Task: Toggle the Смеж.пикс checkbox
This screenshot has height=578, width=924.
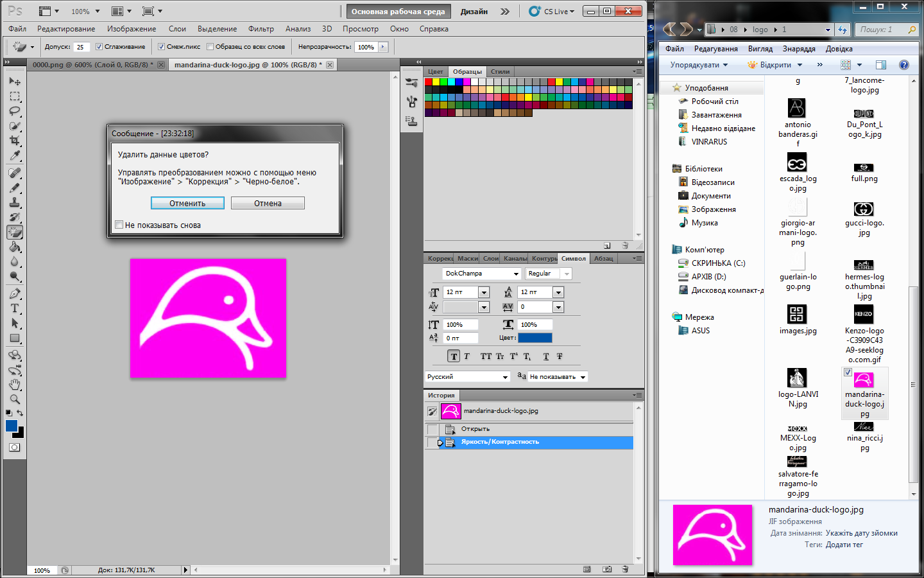Action: (x=161, y=46)
